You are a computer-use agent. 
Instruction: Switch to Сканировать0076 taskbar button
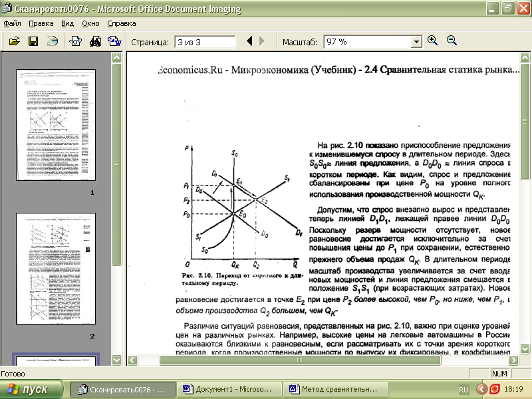123,389
